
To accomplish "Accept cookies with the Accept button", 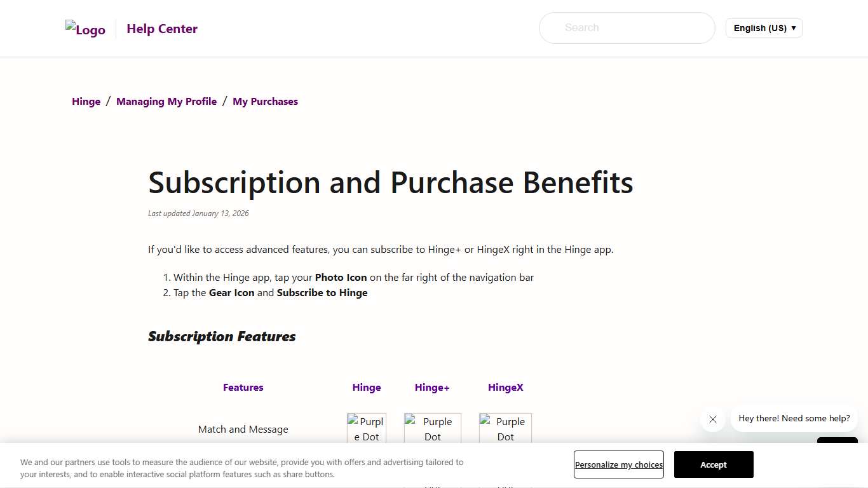I will coord(713,464).
